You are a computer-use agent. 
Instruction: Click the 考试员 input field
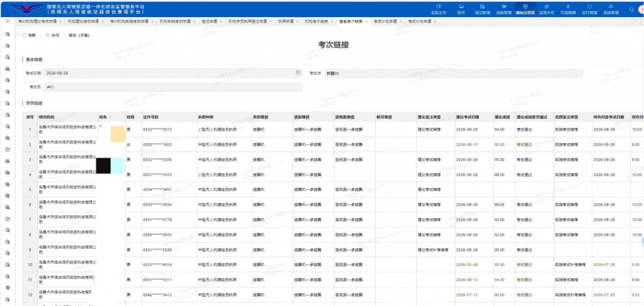[173, 87]
